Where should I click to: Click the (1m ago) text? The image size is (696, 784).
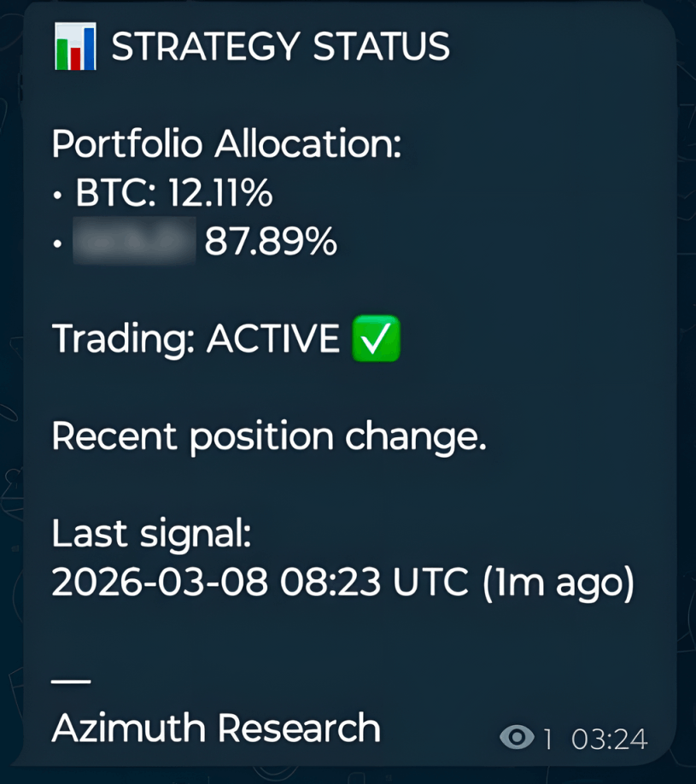pos(559,583)
